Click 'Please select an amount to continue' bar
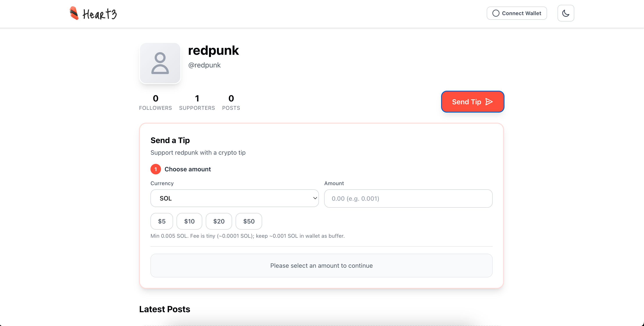 point(321,266)
